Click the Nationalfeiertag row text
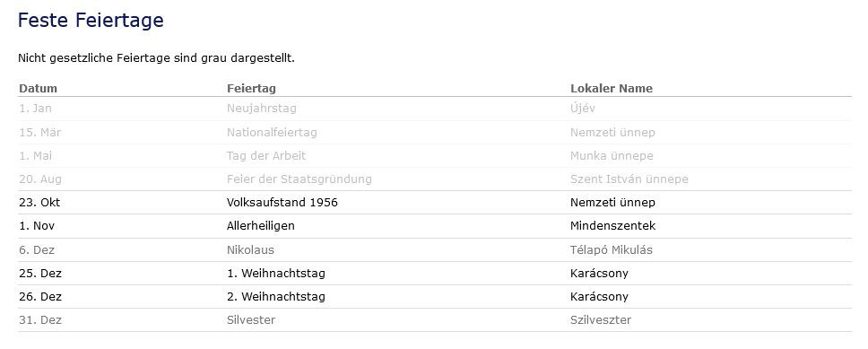This screenshot has width=868, height=349. [272, 133]
